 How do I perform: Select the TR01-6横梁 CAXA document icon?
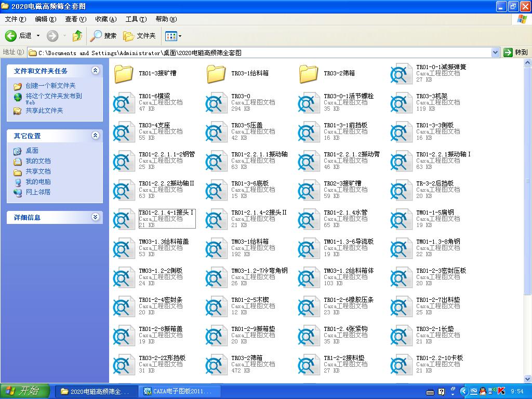123,102
